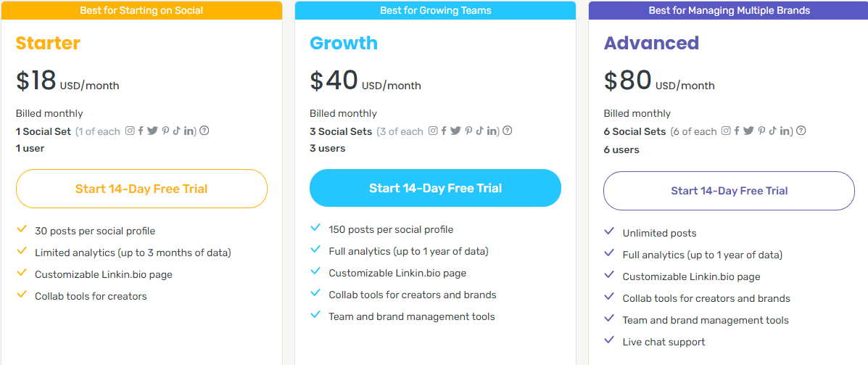
Task: Start the Advanced plan 14-day free trial
Action: 729,191
